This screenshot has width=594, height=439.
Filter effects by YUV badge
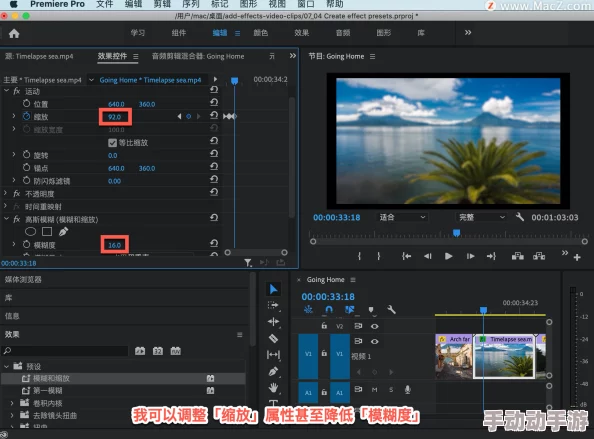coord(176,351)
